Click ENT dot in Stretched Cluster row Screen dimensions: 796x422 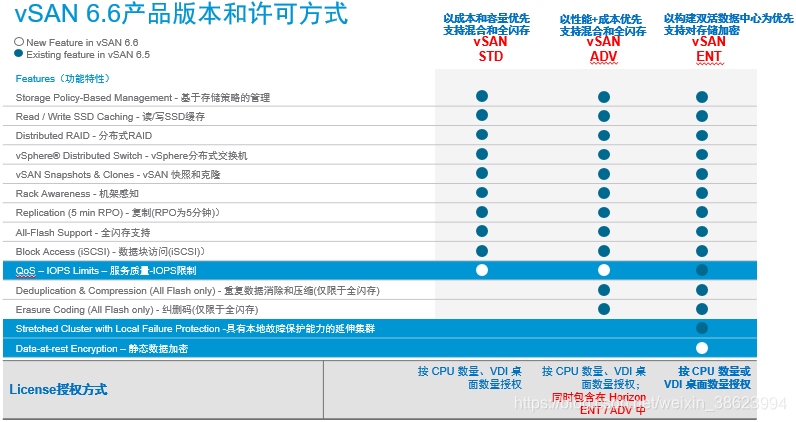[702, 328]
